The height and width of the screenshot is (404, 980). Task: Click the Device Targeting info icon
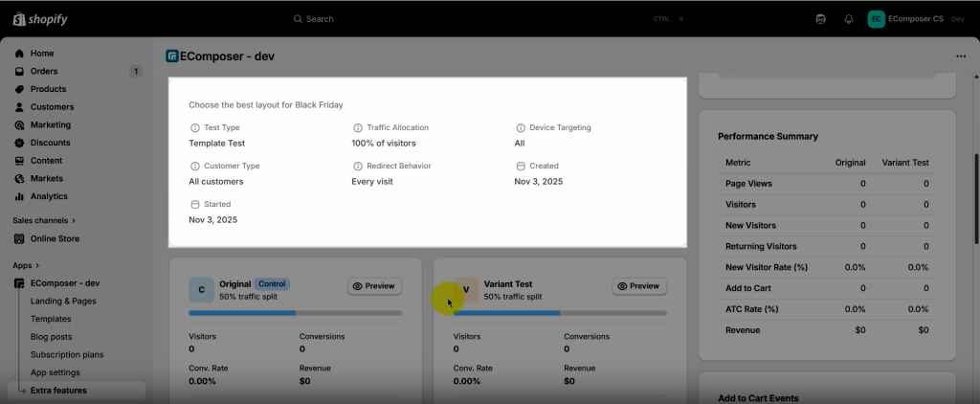521,127
